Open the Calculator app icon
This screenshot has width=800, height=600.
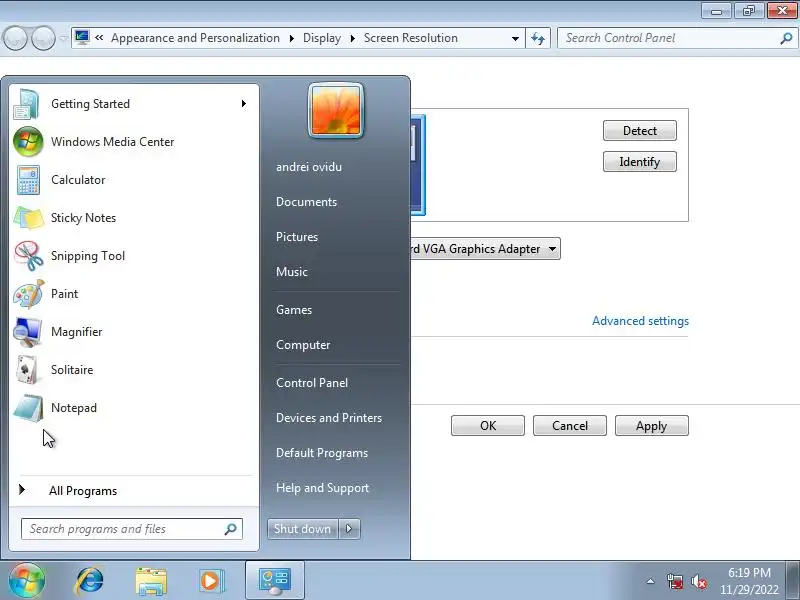point(28,180)
